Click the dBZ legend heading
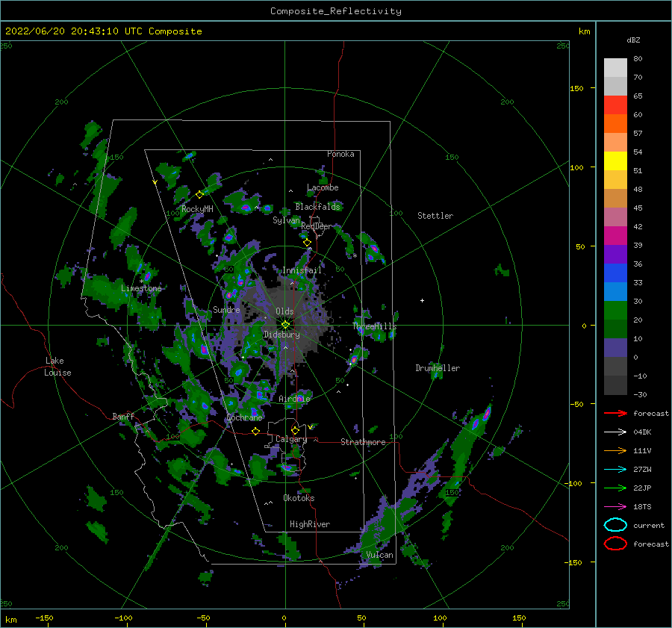The width and height of the screenshot is (672, 628). (x=633, y=40)
